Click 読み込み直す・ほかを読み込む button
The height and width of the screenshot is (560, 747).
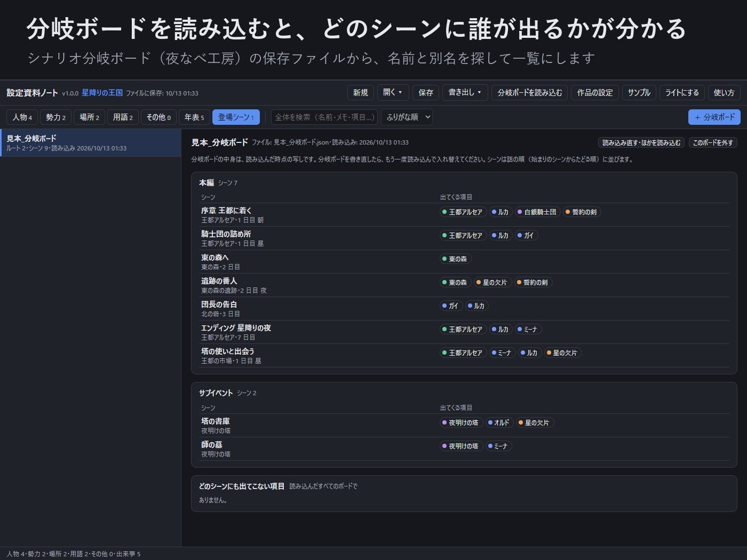tap(641, 143)
